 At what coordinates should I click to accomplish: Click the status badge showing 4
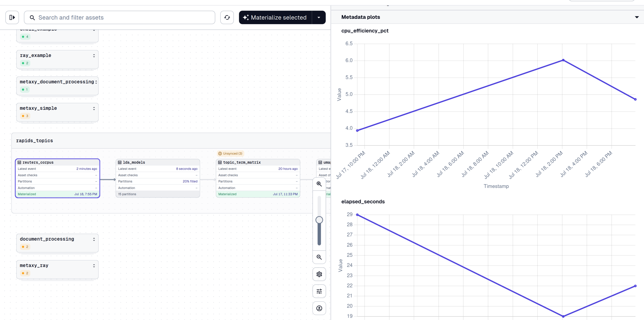point(25,37)
